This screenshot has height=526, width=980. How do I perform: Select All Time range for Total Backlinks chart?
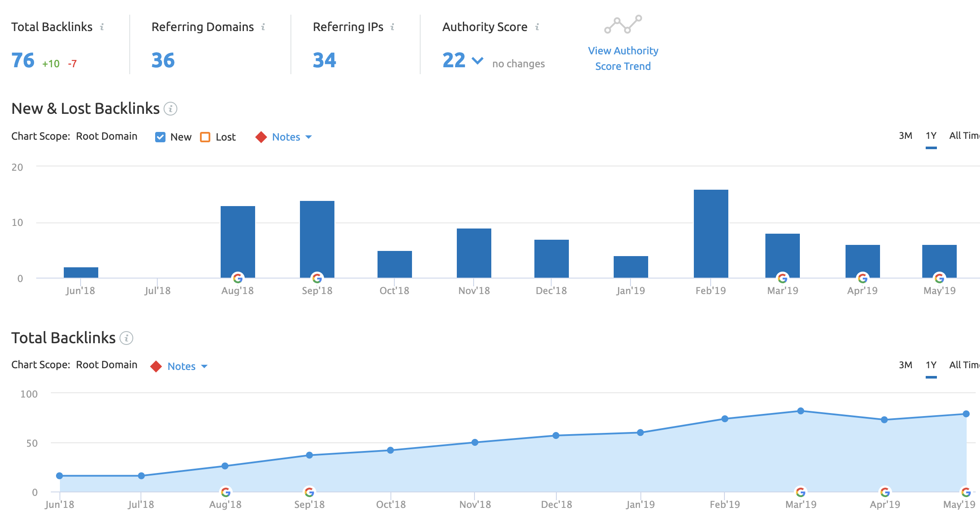pyautogui.click(x=964, y=365)
